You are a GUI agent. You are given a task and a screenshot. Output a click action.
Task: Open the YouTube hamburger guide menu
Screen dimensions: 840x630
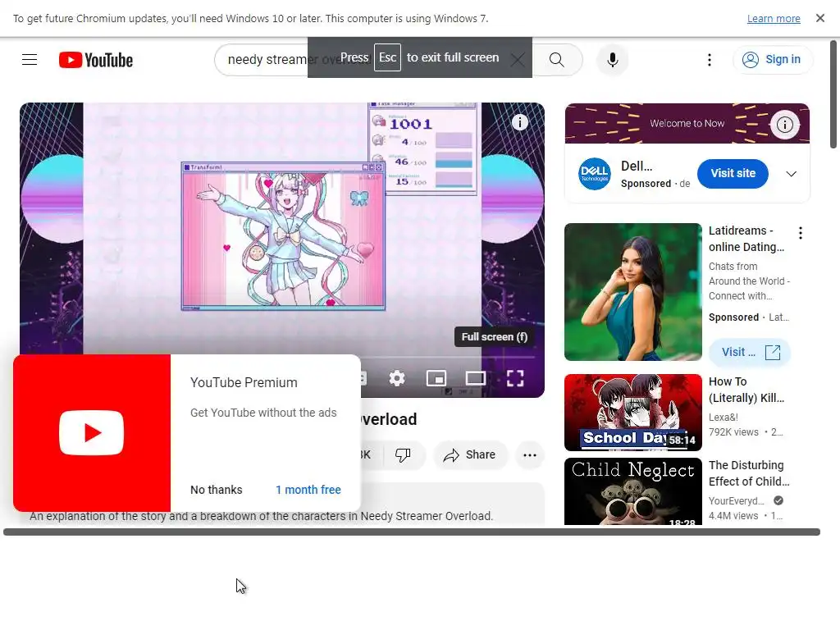[x=30, y=59]
